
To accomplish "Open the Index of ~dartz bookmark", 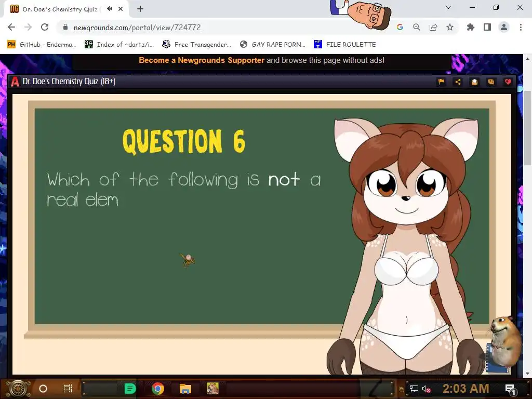I will coord(119,45).
